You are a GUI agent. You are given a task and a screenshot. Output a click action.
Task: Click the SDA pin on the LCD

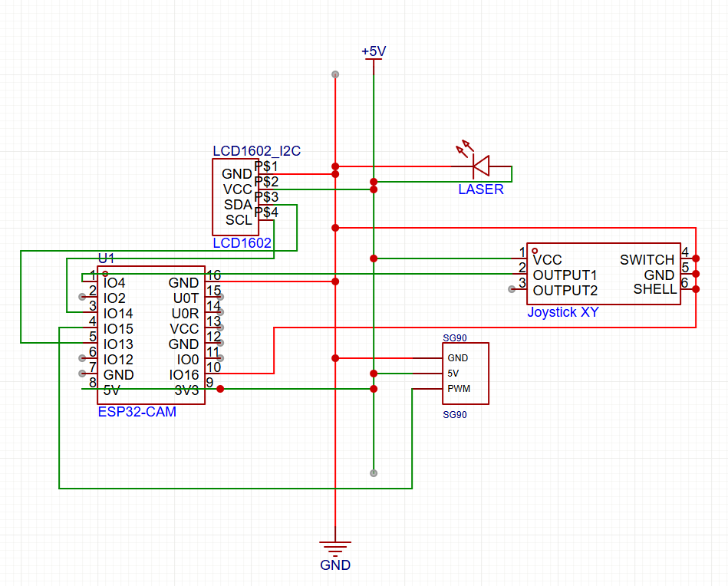238,205
